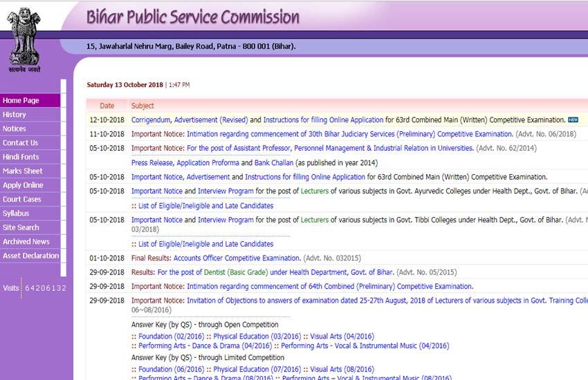Open Site Search from the sidebar
Screen dimensions: 588x380
(21, 227)
